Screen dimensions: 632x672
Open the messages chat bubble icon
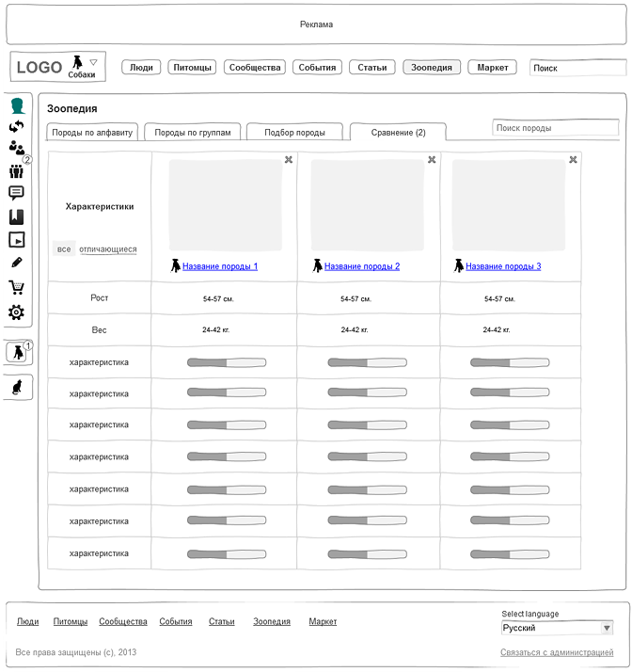click(x=16, y=193)
